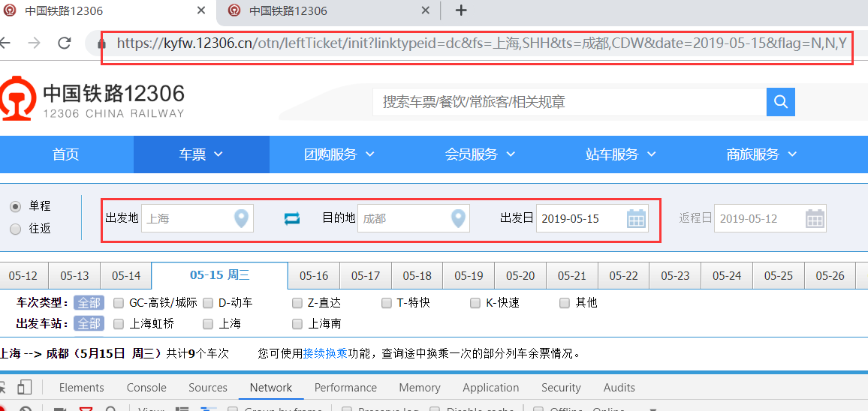Expand the 车票 menu
Screen dimensions: 868x411
[x=201, y=154]
